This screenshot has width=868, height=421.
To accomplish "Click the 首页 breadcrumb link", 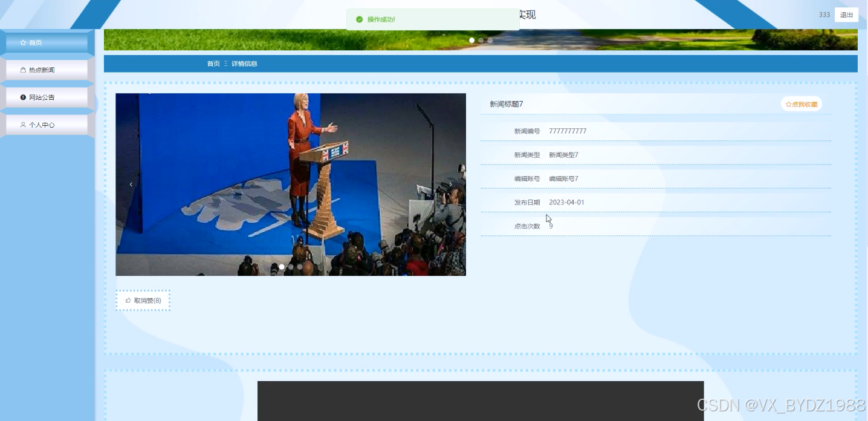I will click(x=213, y=64).
